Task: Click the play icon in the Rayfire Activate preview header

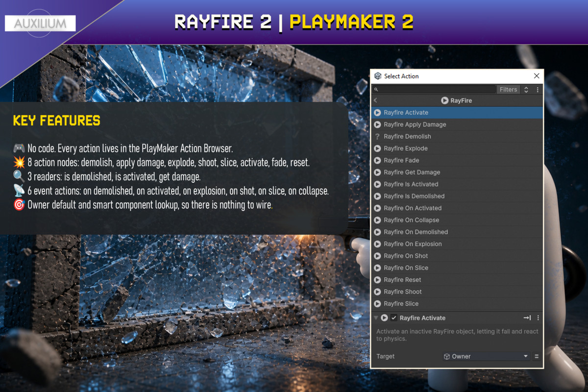Action: [385, 318]
